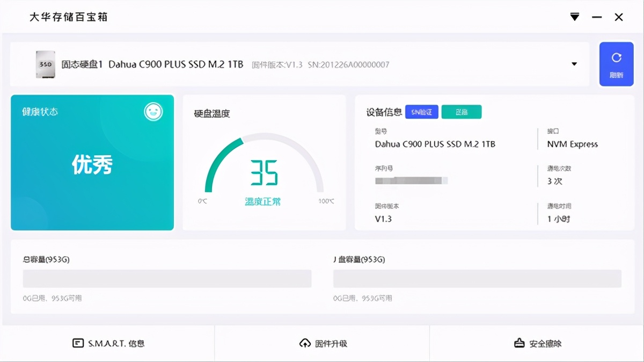
Task: Click the blurred serial number field
Action: click(x=411, y=180)
